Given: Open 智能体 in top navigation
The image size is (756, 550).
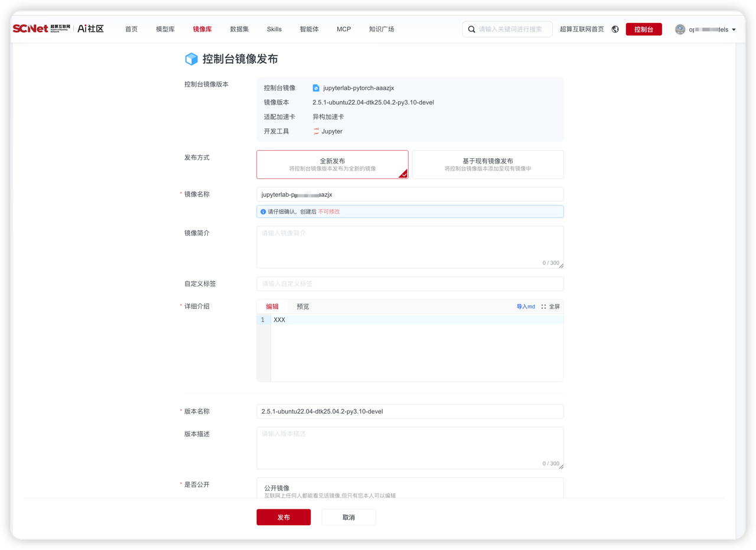Looking at the screenshot, I should (309, 29).
